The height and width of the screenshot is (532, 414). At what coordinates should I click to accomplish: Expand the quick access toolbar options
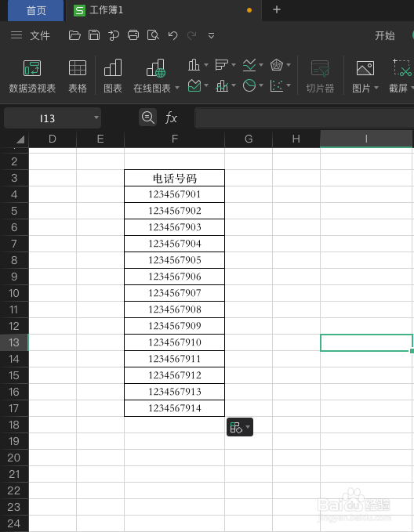pyautogui.click(x=211, y=35)
